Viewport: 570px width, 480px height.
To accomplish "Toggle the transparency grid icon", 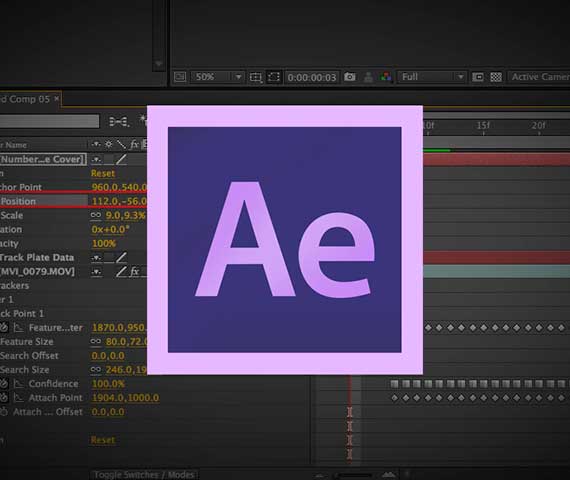I will (496, 77).
